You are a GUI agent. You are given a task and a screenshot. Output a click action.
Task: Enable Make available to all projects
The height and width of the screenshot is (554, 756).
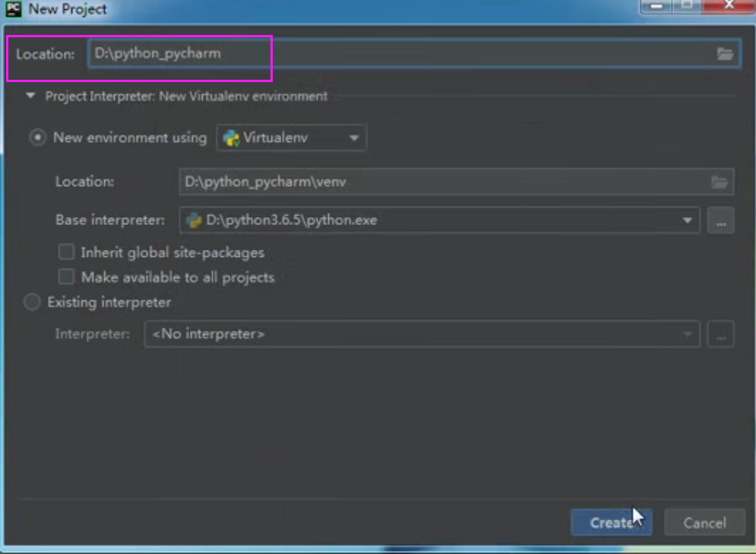[67, 277]
